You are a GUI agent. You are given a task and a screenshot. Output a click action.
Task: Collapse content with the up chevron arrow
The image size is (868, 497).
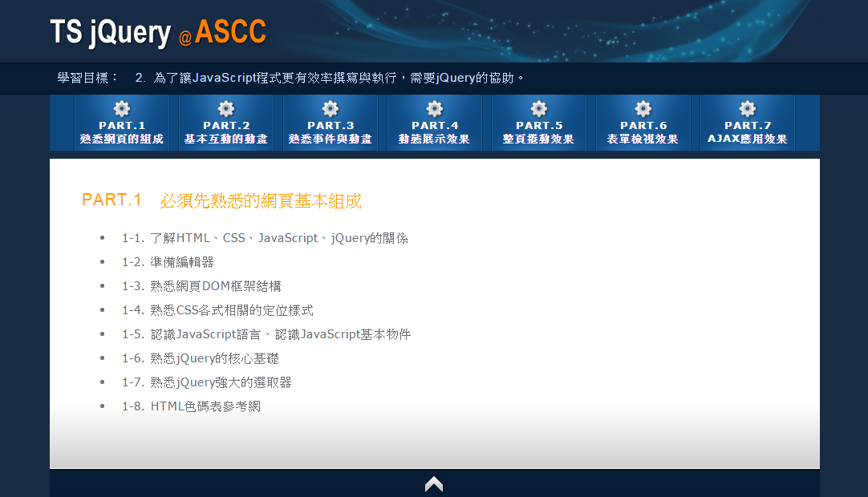click(434, 484)
